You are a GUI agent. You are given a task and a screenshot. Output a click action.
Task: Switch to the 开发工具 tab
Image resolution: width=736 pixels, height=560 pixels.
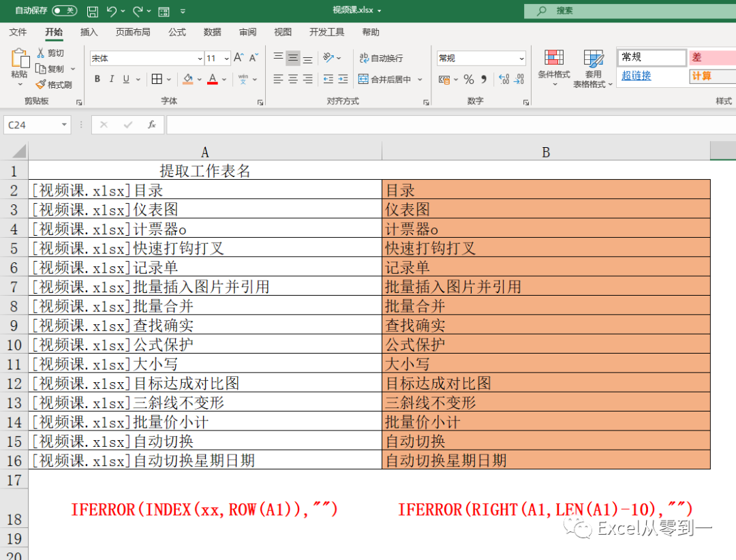click(x=326, y=32)
